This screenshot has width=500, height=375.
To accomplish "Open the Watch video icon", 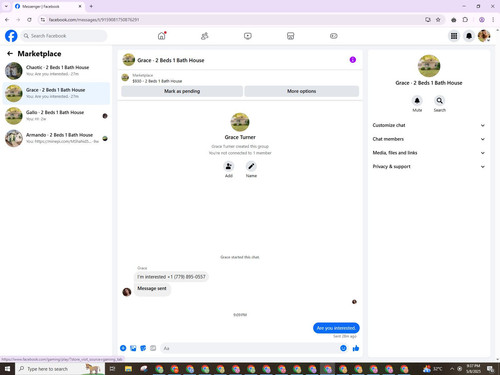I will 248,36.
